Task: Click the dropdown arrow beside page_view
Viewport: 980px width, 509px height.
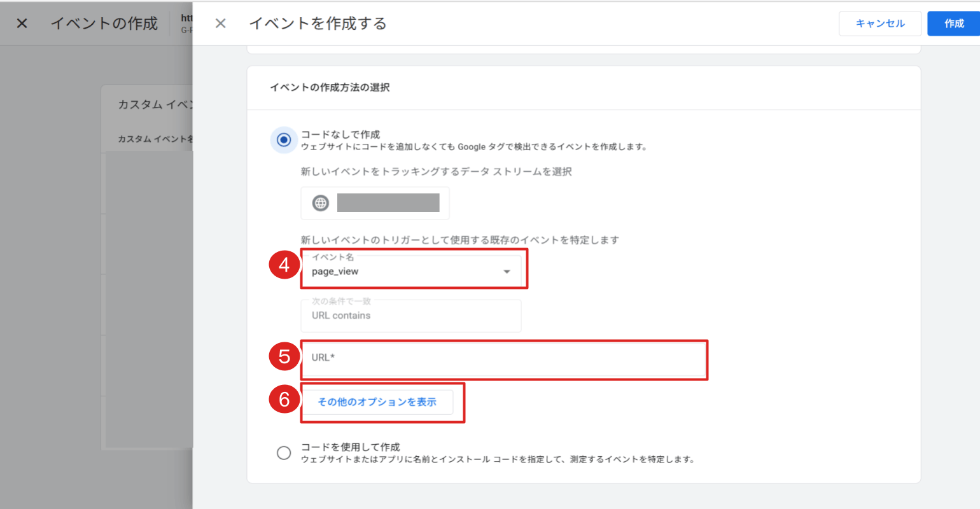Action: tap(507, 270)
